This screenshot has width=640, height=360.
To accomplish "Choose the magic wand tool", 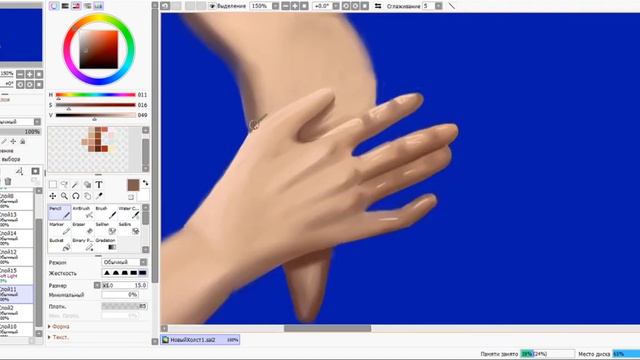I will pos(76,185).
